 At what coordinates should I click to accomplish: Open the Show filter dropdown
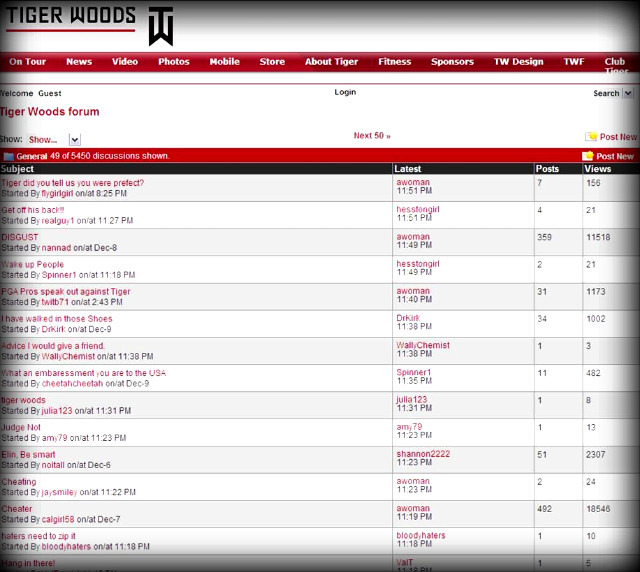coord(75,140)
